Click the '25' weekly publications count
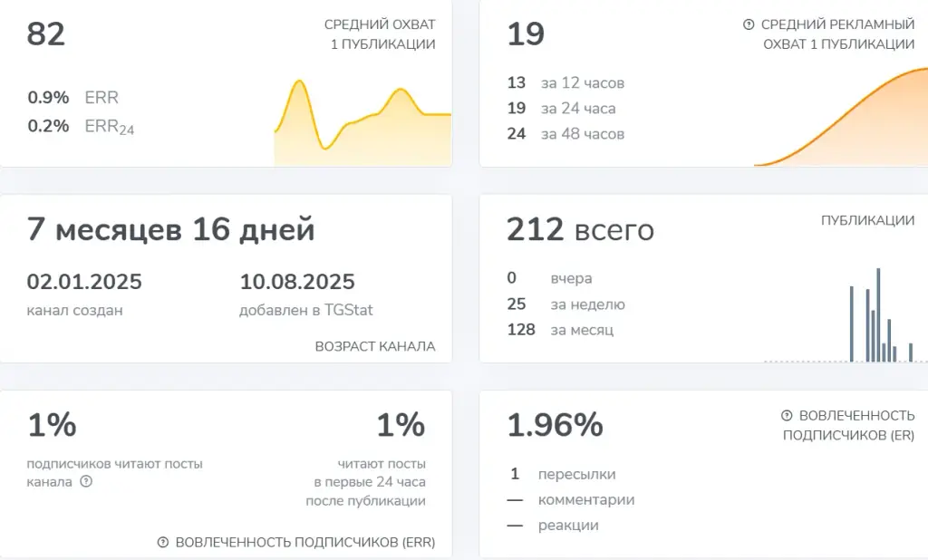Image resolution: width=928 pixels, height=560 pixels. (516, 304)
